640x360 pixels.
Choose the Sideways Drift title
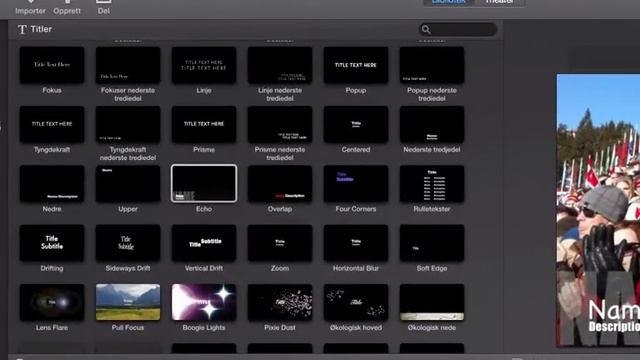pos(128,243)
